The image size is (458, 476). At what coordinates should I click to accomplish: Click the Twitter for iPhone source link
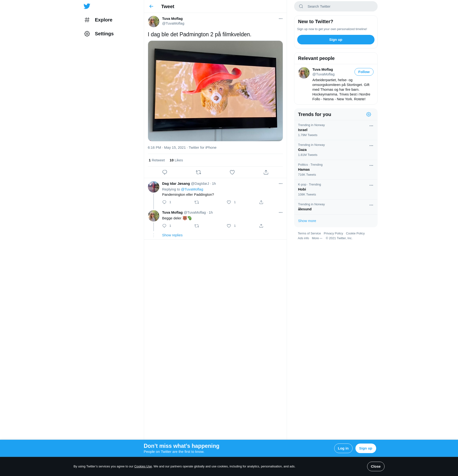(203, 148)
